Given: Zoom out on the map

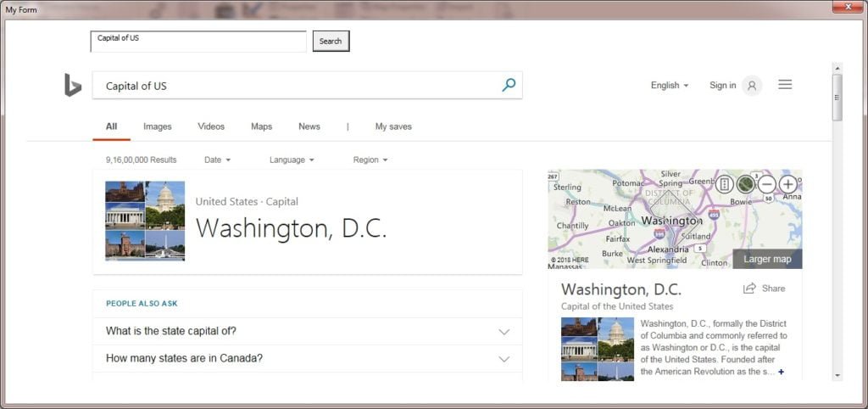Looking at the screenshot, I should pyautogui.click(x=766, y=184).
